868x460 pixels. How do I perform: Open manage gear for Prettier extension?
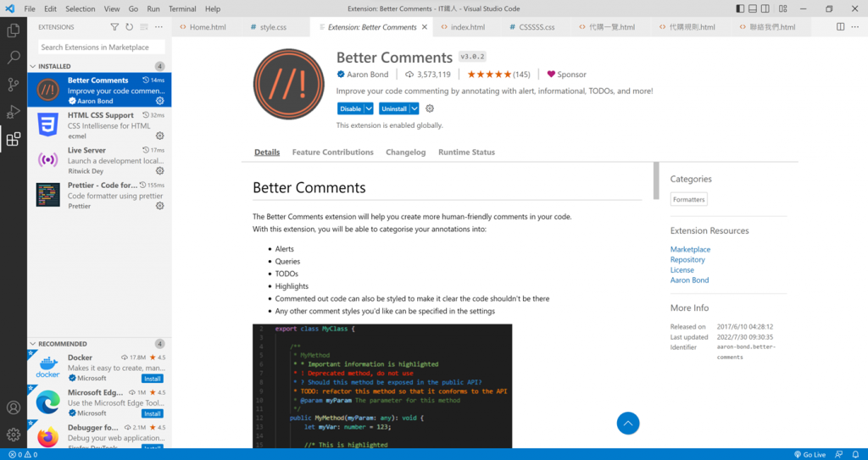pyautogui.click(x=160, y=206)
